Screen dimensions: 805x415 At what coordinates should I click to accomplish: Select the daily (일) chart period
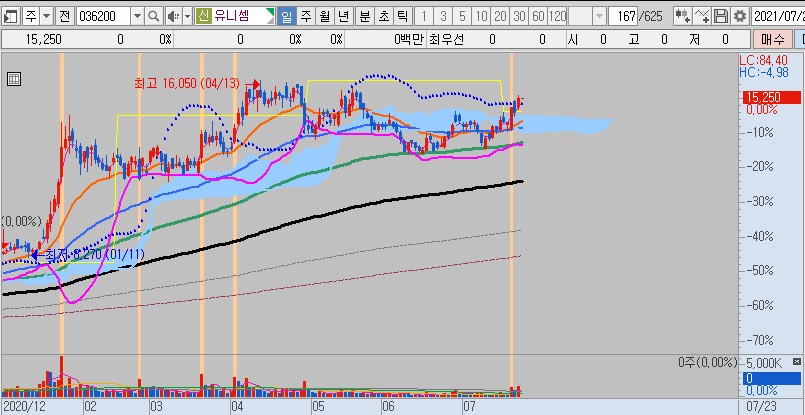point(287,17)
